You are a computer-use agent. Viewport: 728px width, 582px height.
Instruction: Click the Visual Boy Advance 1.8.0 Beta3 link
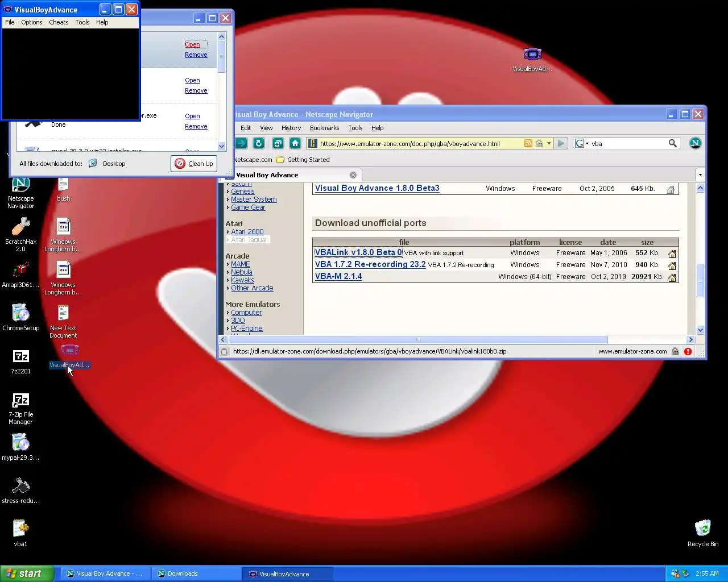(x=377, y=188)
